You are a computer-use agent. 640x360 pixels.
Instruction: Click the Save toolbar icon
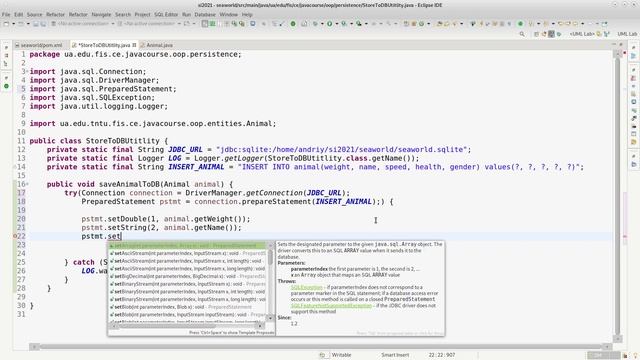pos(36,24)
